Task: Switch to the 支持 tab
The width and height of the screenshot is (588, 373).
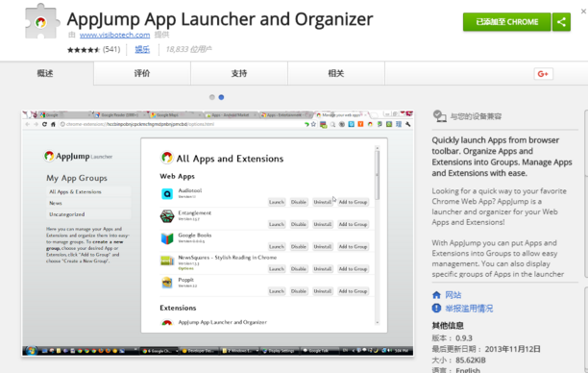Action: coord(239,73)
